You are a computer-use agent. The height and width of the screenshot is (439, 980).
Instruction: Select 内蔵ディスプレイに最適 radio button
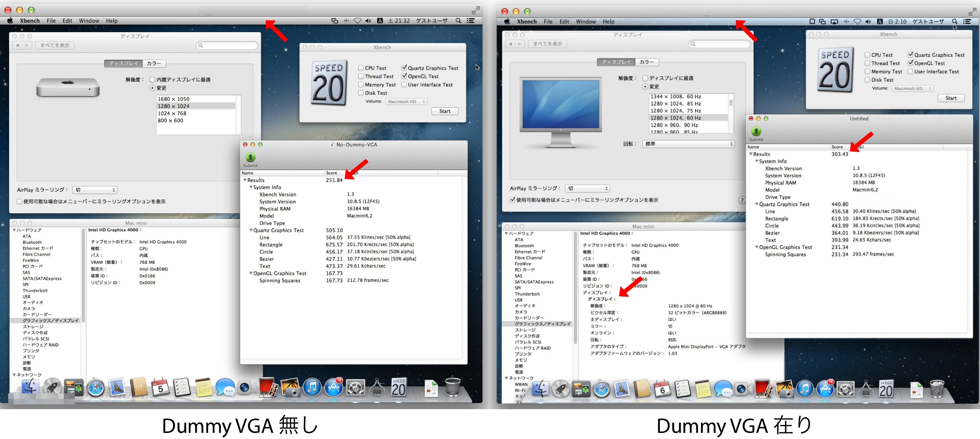click(x=152, y=80)
